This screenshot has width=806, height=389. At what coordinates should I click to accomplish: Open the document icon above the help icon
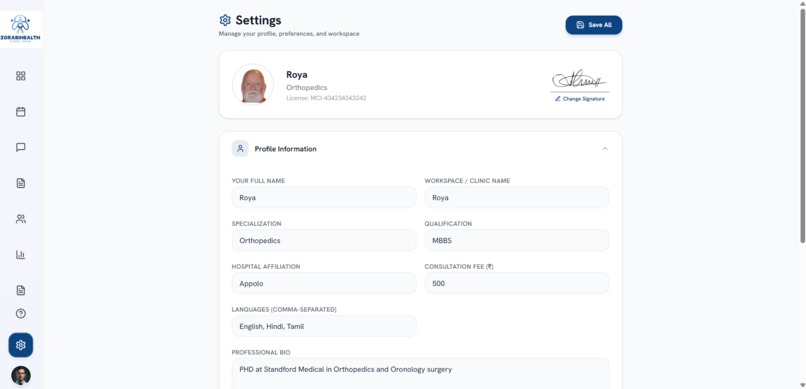coord(21,290)
